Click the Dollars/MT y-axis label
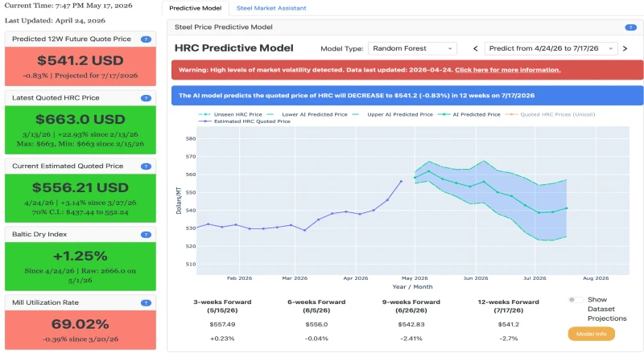The width and height of the screenshot is (644, 353). pyautogui.click(x=179, y=201)
